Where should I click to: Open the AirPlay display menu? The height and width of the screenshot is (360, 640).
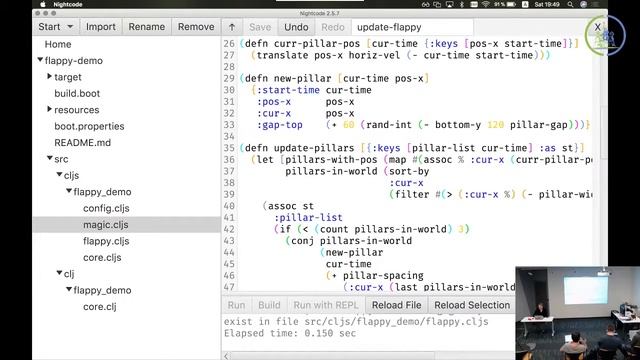click(x=449, y=4)
